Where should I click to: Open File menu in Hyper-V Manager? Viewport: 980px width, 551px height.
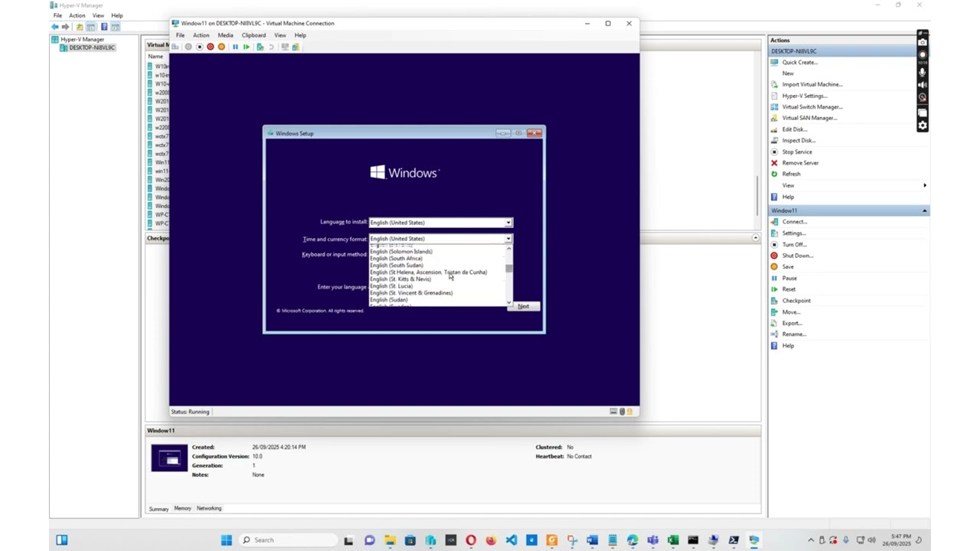tap(57, 15)
